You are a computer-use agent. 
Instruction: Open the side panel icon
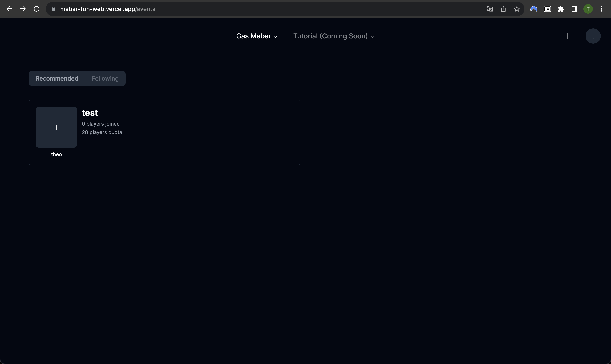(x=574, y=9)
